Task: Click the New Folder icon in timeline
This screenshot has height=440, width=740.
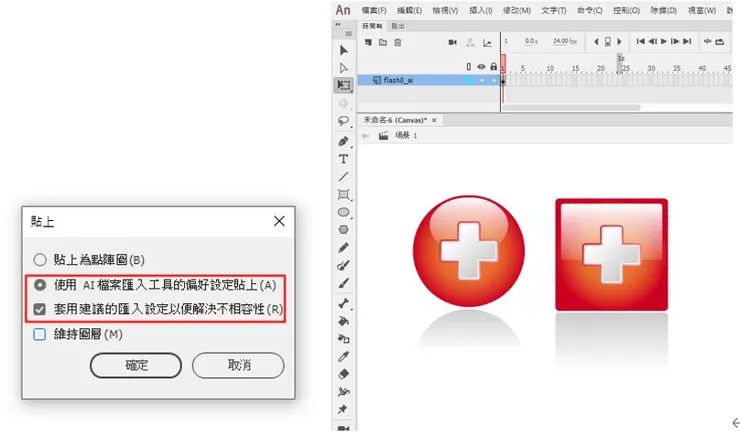Action: coord(383,42)
